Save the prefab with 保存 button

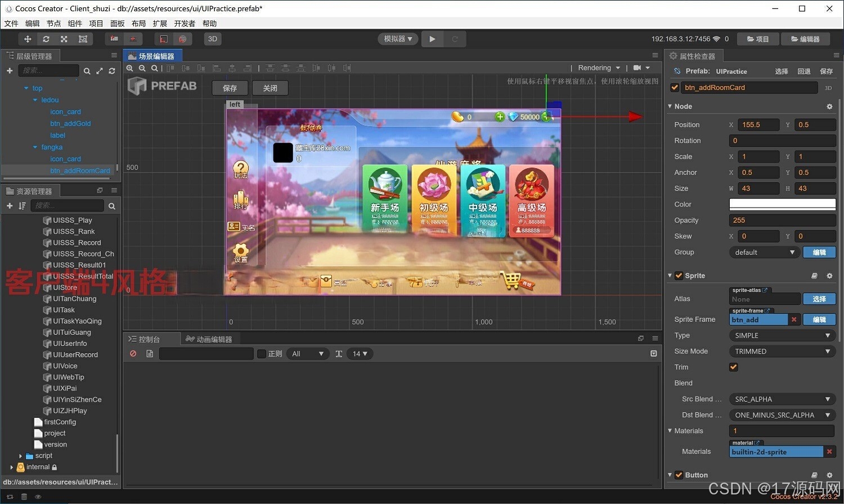click(x=230, y=88)
